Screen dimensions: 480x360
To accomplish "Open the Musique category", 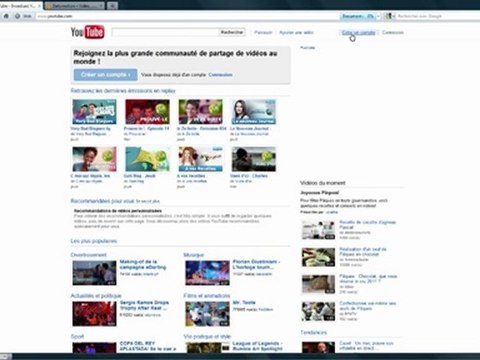I will coord(194,255).
